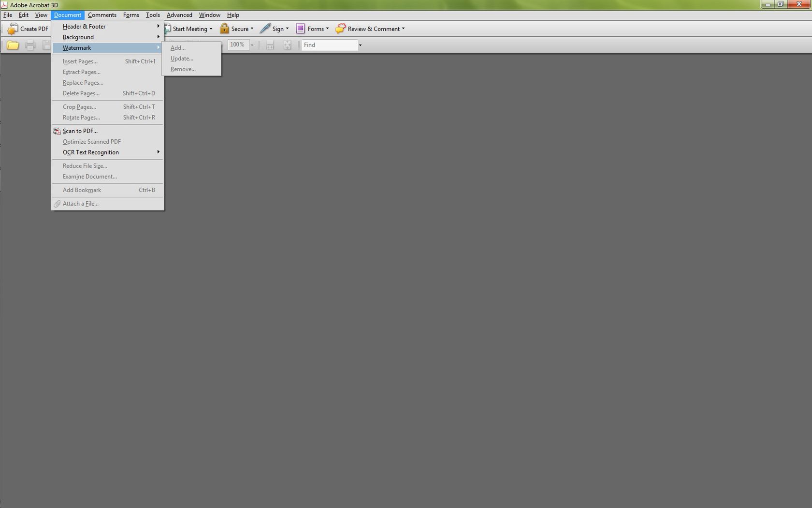Click the scrolling pages view icon
The height and width of the screenshot is (508, 812).
[270, 45]
